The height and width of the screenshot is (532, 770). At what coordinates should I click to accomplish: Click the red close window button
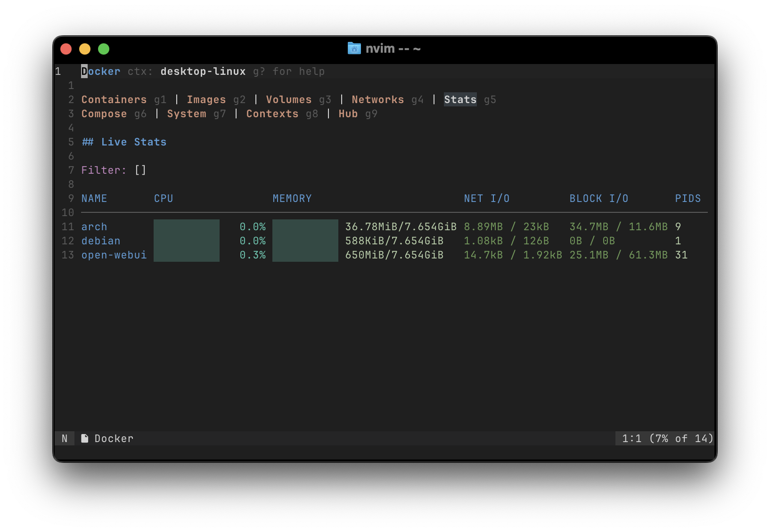click(66, 49)
